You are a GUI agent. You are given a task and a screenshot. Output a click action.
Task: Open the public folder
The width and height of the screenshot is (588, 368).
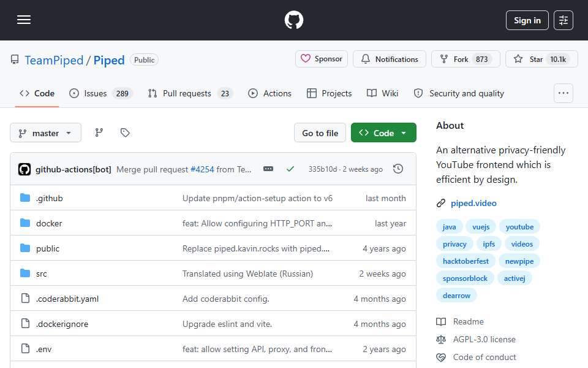click(48, 248)
